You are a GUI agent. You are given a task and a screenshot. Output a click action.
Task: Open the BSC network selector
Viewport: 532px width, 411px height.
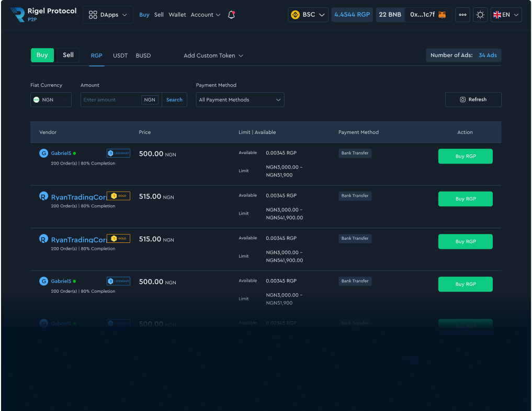point(308,15)
